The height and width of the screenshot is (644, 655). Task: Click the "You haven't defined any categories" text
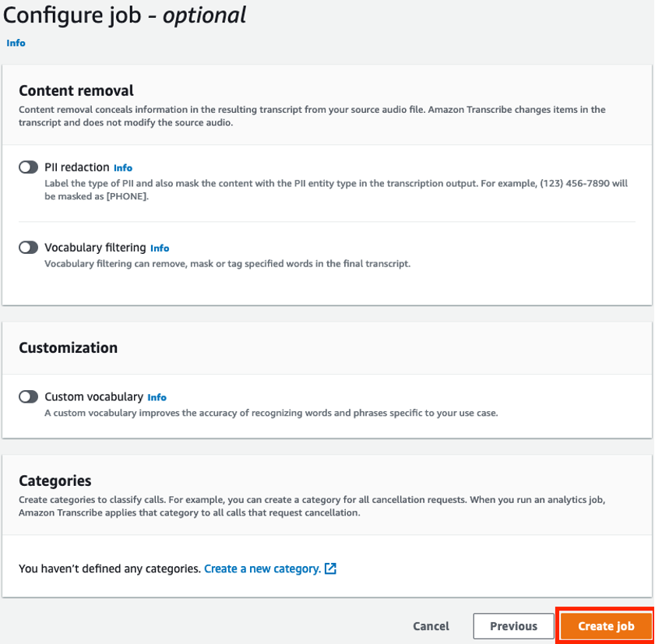click(x=109, y=569)
